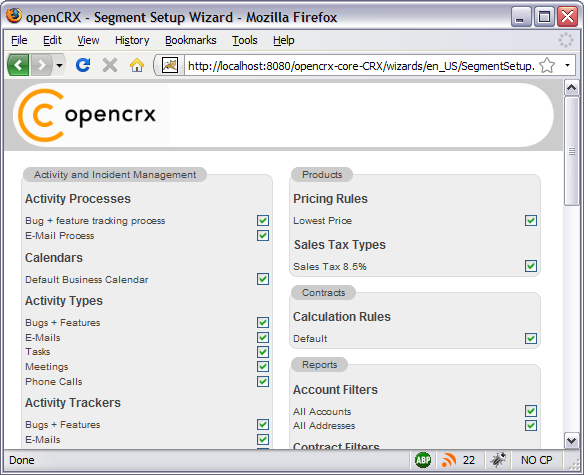Open the back/forward history dropdown arrow

(x=59, y=66)
